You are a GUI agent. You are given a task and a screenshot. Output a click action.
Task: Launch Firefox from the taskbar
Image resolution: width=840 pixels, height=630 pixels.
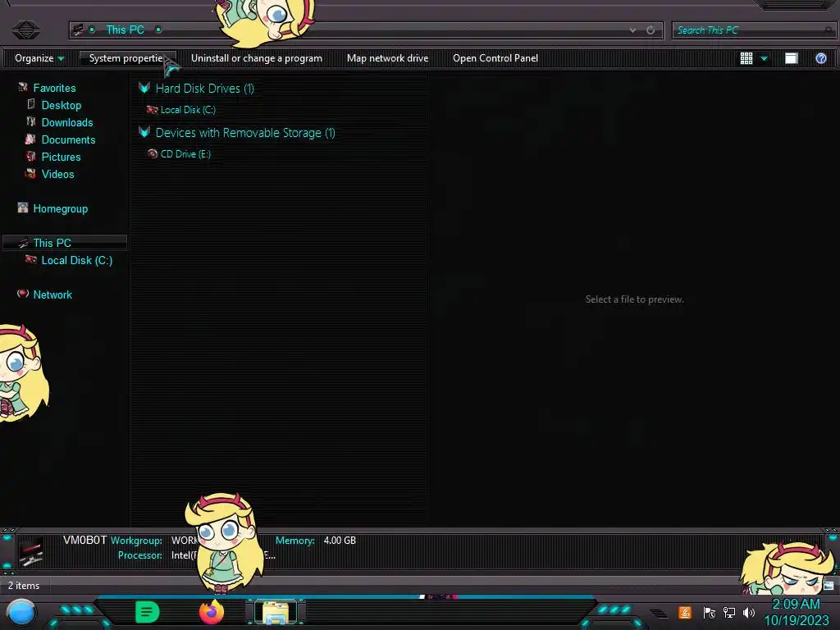[x=211, y=612]
